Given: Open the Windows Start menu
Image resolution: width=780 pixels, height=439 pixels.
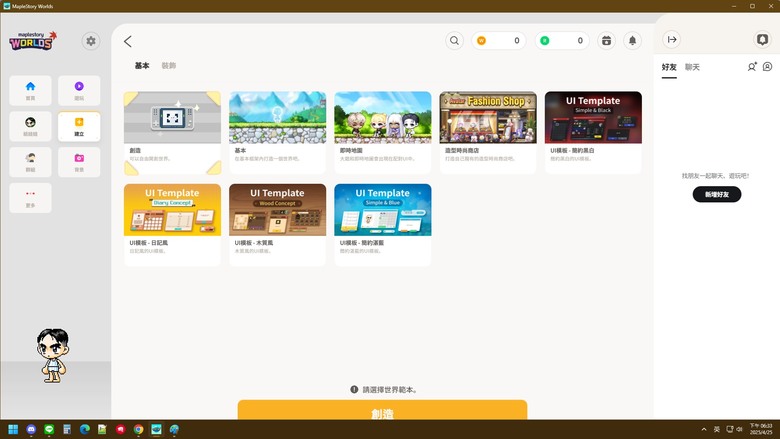Looking at the screenshot, I should pyautogui.click(x=13, y=430).
